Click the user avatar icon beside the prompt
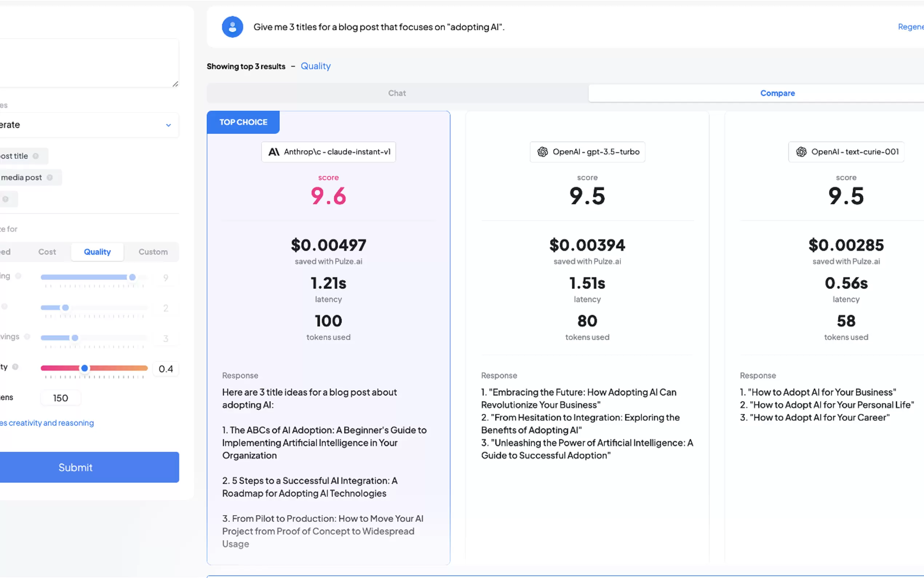Screen dimensions: 924x578 (x=232, y=27)
